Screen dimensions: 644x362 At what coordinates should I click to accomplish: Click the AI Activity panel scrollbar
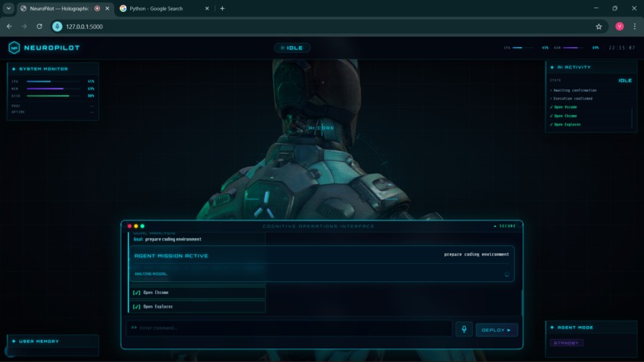click(x=632, y=118)
